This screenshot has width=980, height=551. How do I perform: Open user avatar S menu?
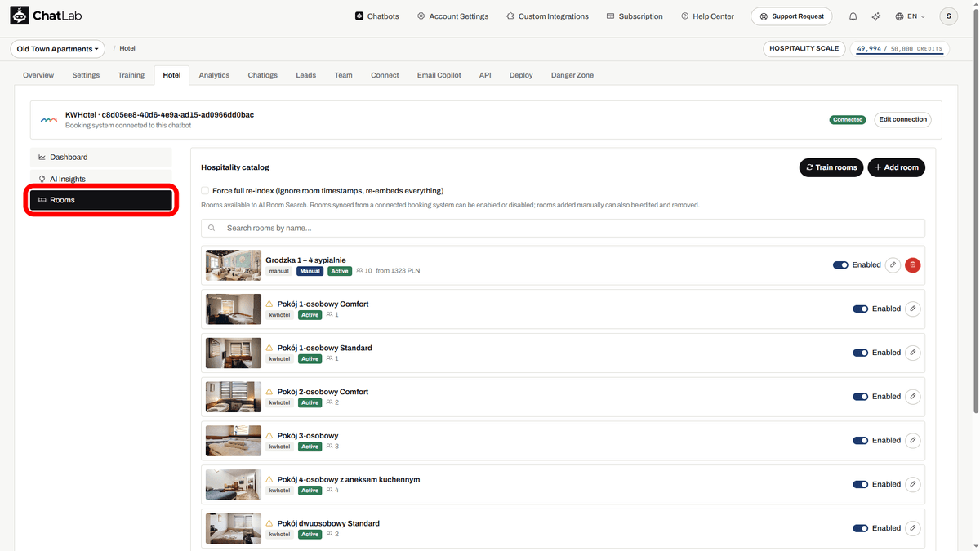point(948,16)
